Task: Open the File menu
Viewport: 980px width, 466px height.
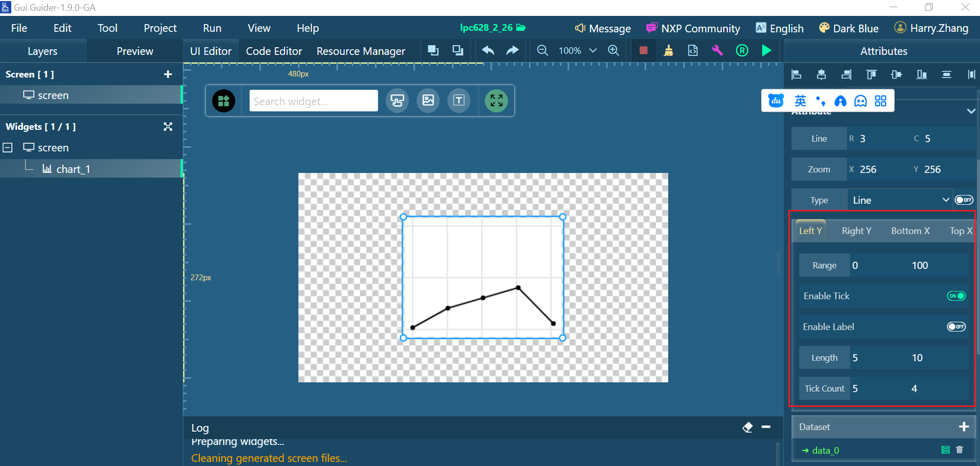Action: click(19, 28)
